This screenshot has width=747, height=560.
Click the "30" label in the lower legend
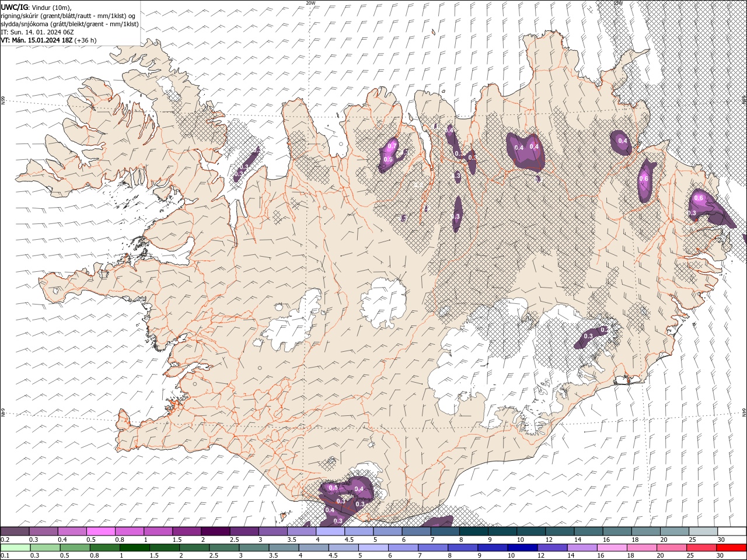point(721,555)
